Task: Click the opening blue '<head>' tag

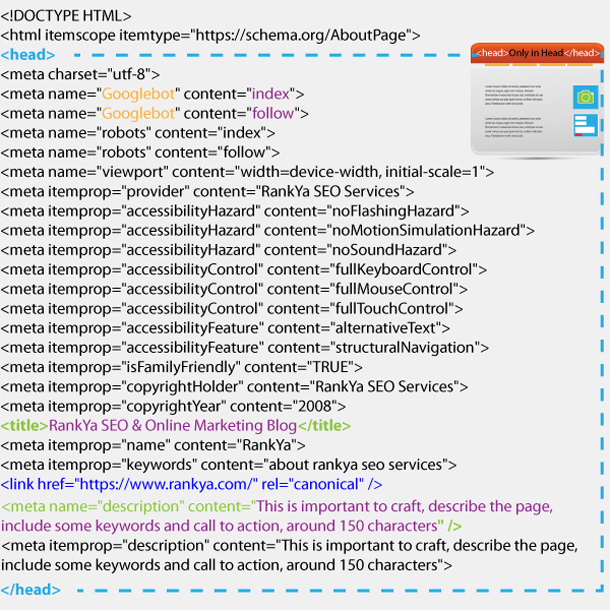Action: [28, 55]
